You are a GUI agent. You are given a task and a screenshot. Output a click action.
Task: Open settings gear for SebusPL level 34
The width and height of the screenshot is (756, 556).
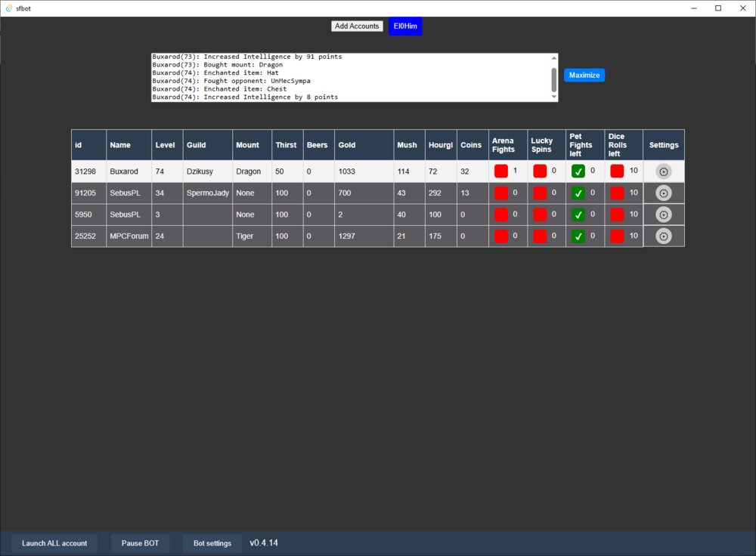tap(664, 193)
